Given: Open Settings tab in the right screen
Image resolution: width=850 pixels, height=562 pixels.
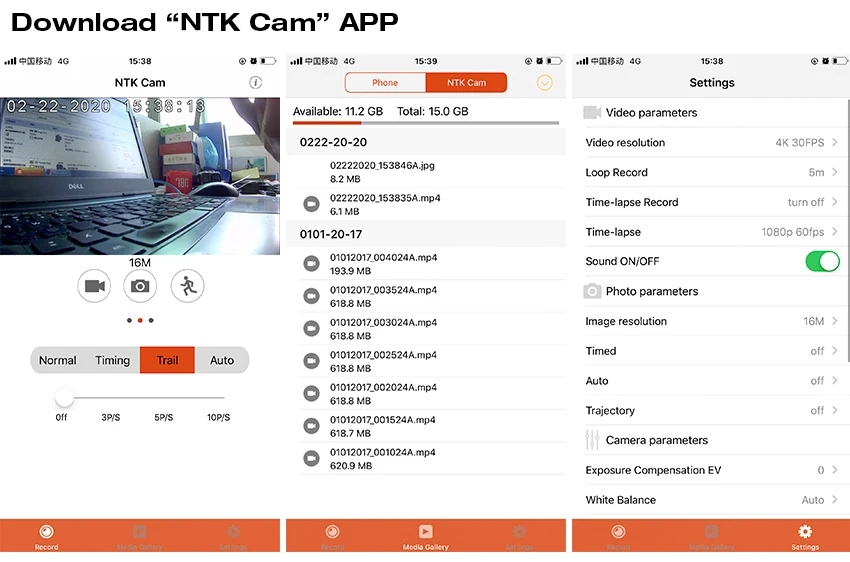Looking at the screenshot, I should 805,536.
